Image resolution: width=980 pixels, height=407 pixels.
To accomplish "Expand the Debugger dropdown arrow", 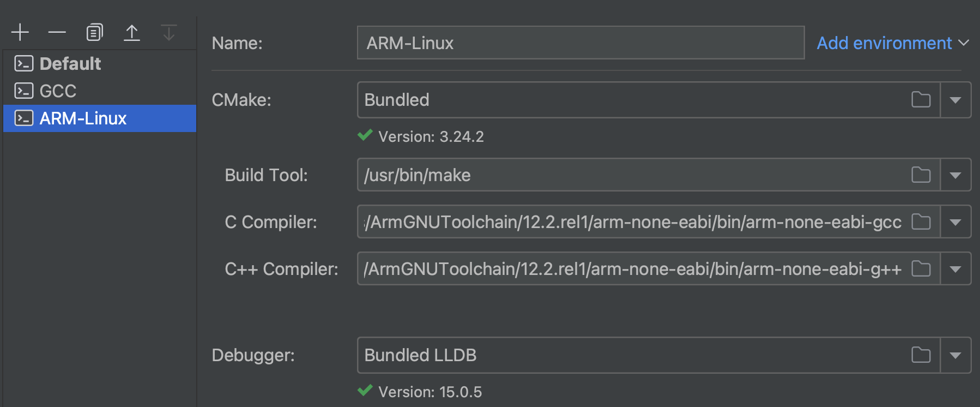I will (x=955, y=355).
